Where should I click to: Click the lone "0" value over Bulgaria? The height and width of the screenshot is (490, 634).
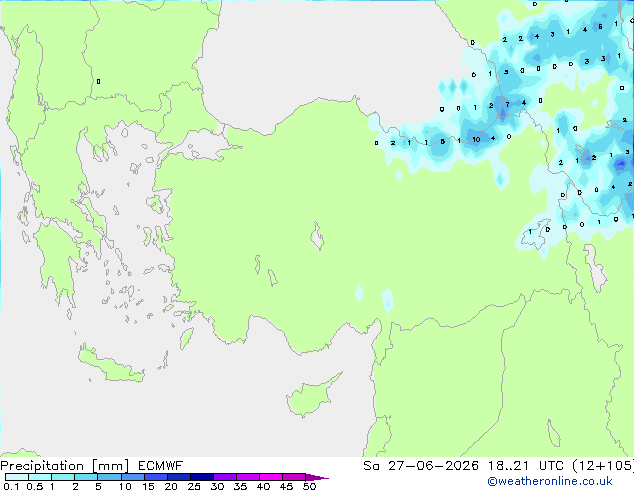click(98, 82)
